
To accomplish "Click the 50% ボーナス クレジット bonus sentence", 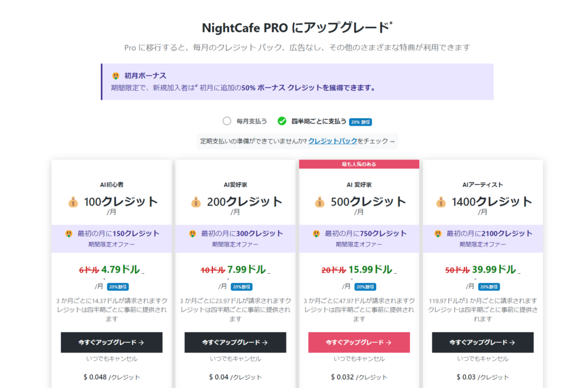I will point(243,88).
